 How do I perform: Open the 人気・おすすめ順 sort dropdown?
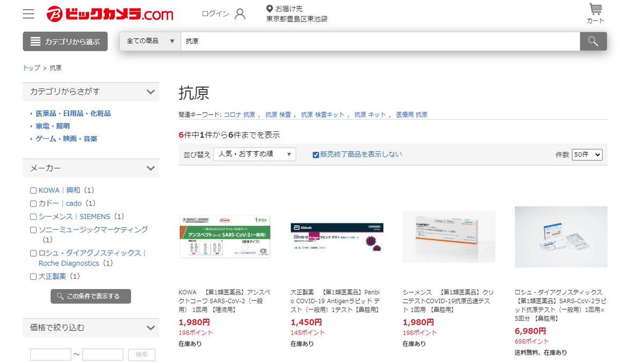click(255, 154)
